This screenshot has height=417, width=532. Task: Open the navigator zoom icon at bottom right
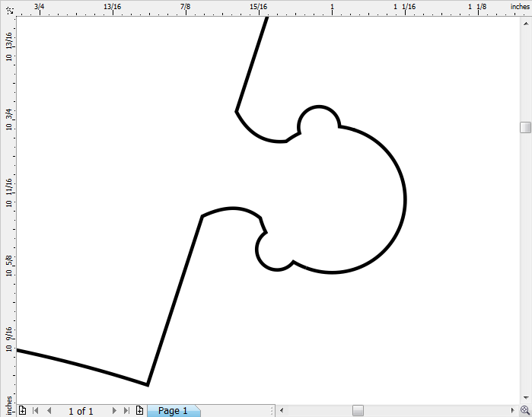[526, 411]
